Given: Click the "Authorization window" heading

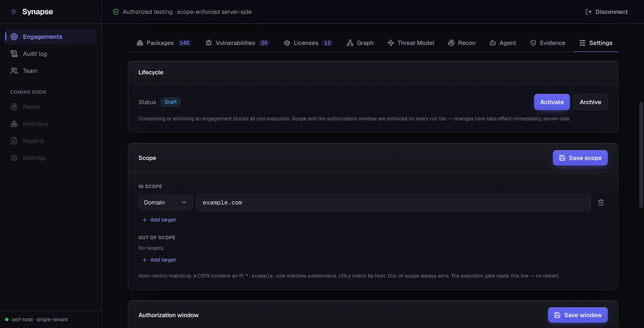Looking at the screenshot, I should point(169,315).
